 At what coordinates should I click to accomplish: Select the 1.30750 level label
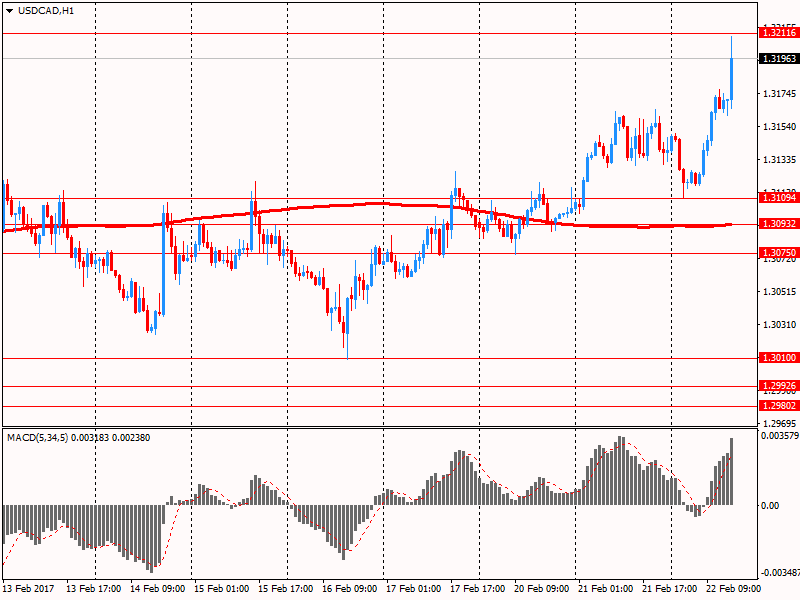[778, 253]
